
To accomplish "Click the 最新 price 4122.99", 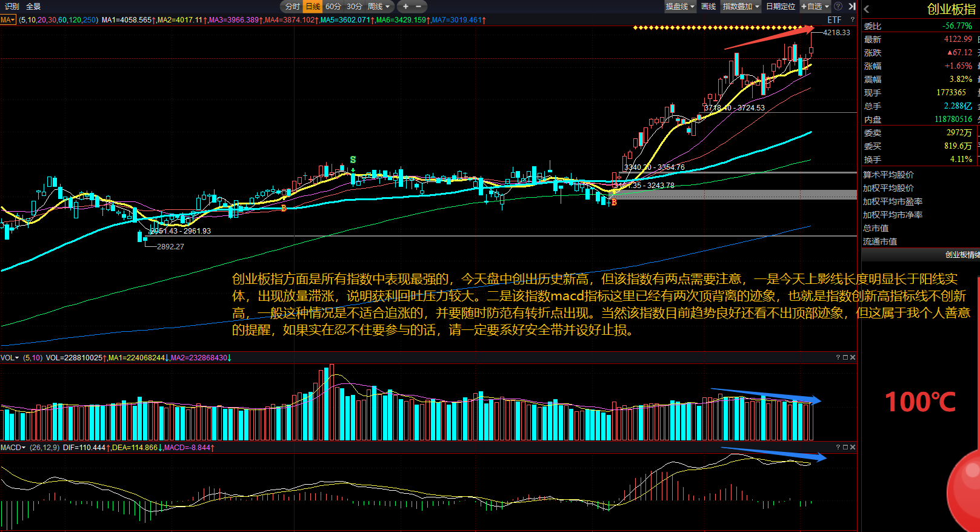I will click(958, 39).
